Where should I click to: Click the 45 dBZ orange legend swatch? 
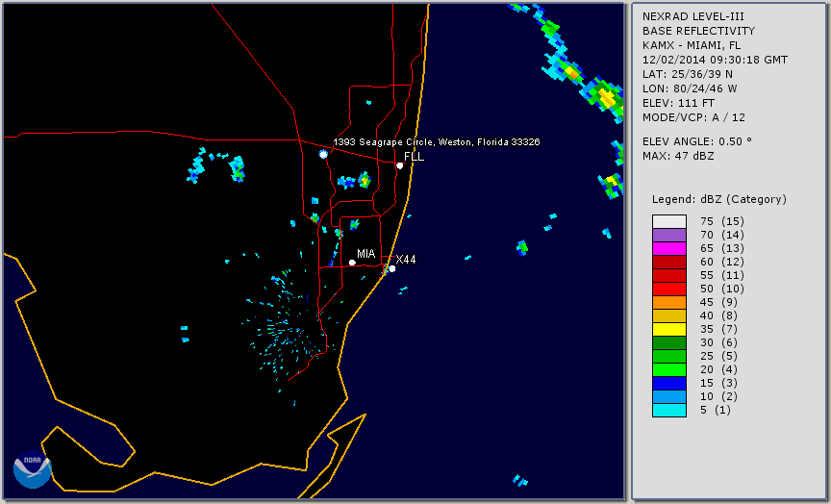pos(669,303)
